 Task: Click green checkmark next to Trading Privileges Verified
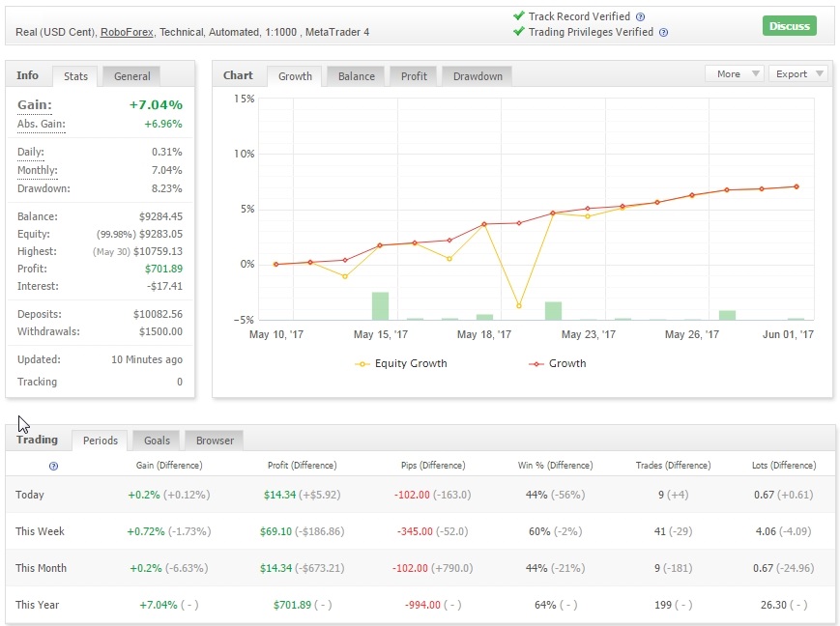click(519, 32)
